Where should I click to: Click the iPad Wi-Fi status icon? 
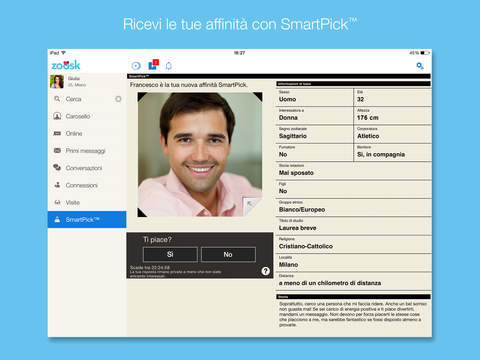tap(63, 53)
